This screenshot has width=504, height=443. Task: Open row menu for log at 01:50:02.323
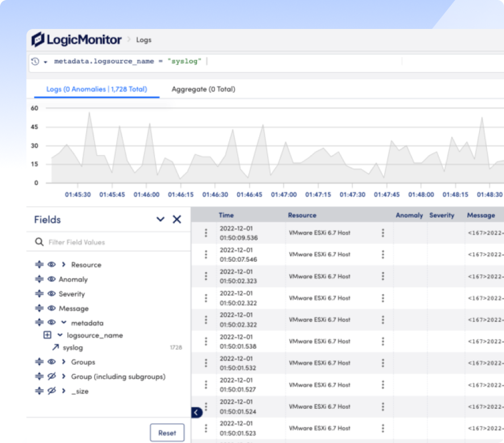206,276
